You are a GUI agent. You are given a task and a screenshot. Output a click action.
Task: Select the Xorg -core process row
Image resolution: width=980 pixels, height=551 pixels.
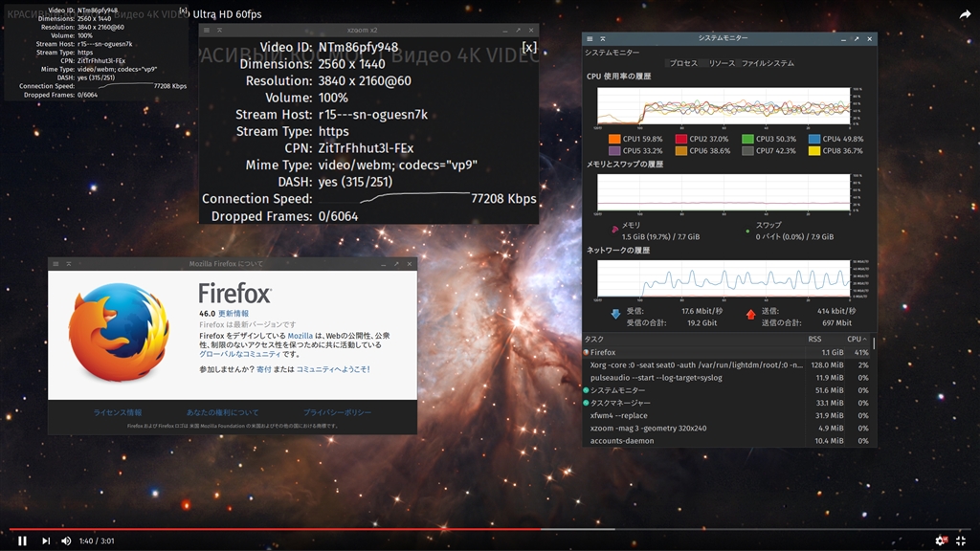(726, 364)
